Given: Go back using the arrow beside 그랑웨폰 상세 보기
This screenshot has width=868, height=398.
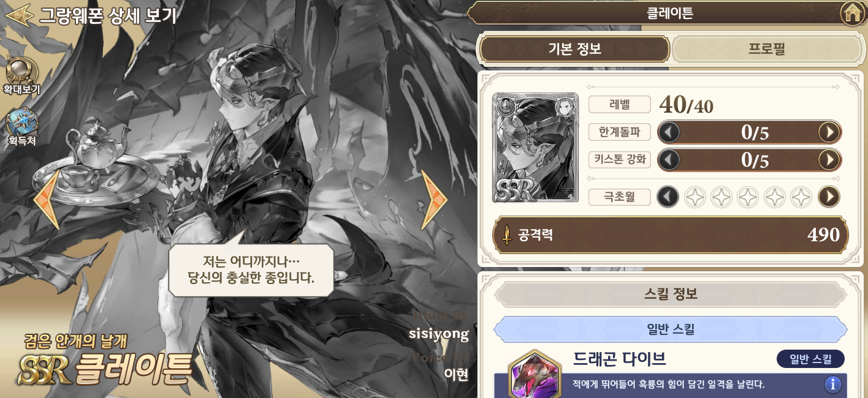Looking at the screenshot, I should [x=18, y=15].
